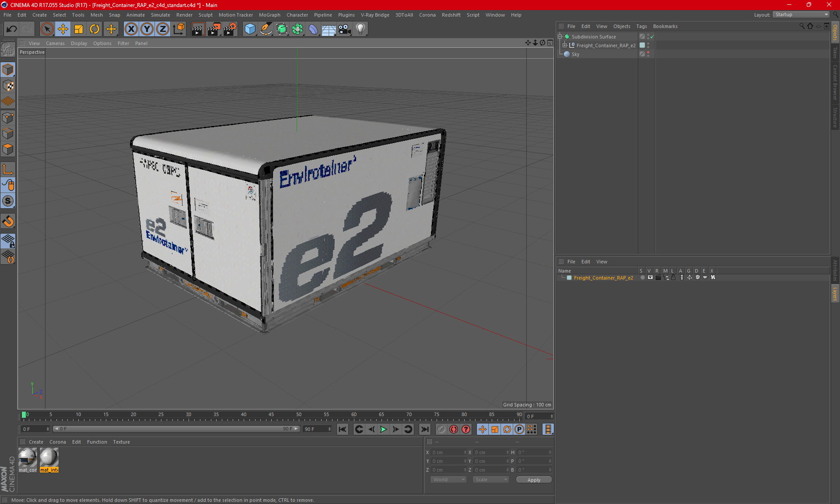
Task: Add a Subdivision Surface generator
Action: pyautogui.click(x=282, y=29)
